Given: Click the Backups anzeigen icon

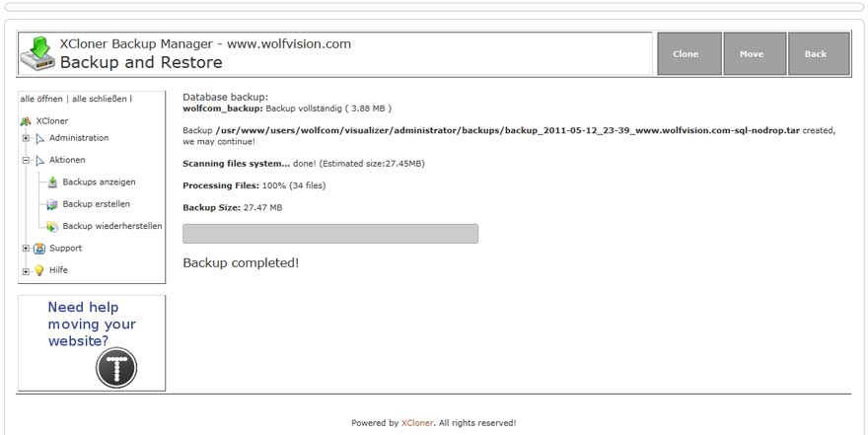Looking at the screenshot, I should tap(52, 182).
